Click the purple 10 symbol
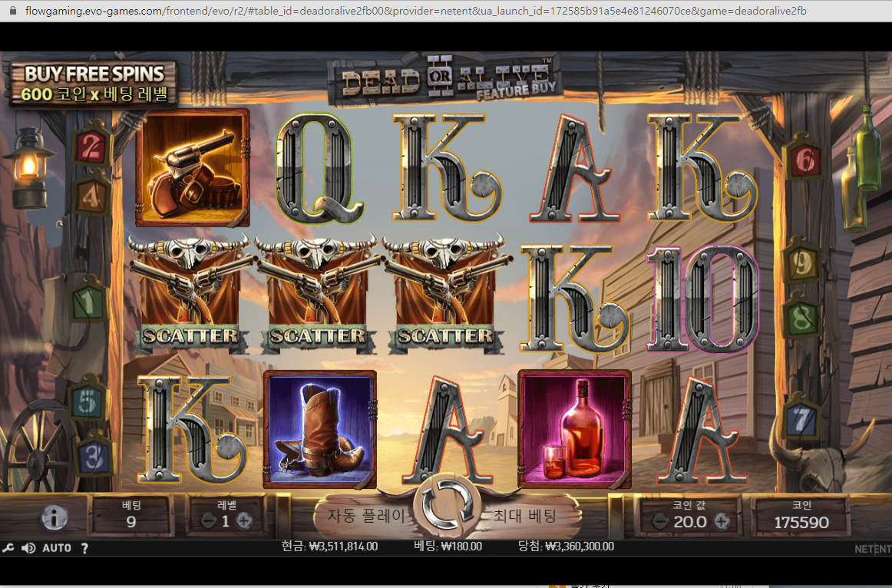Viewport: 892px width, 588px height. 703,299
